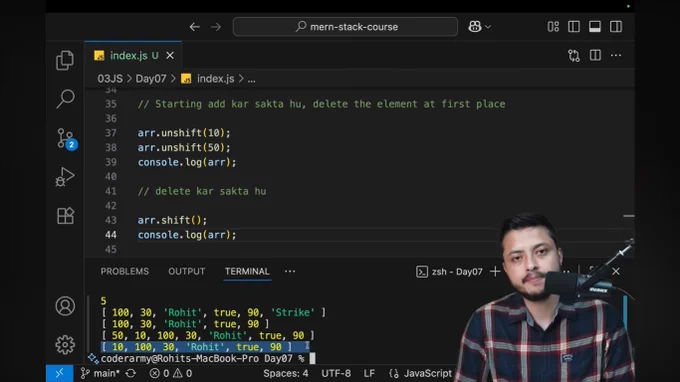Open the Explorer view in activity bar

coord(65,60)
